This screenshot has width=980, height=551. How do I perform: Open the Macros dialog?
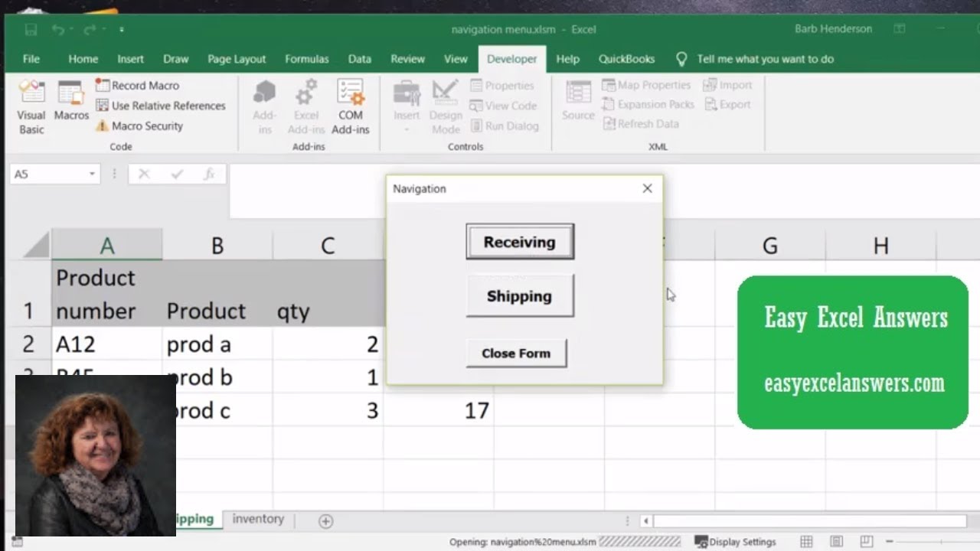pos(71,102)
